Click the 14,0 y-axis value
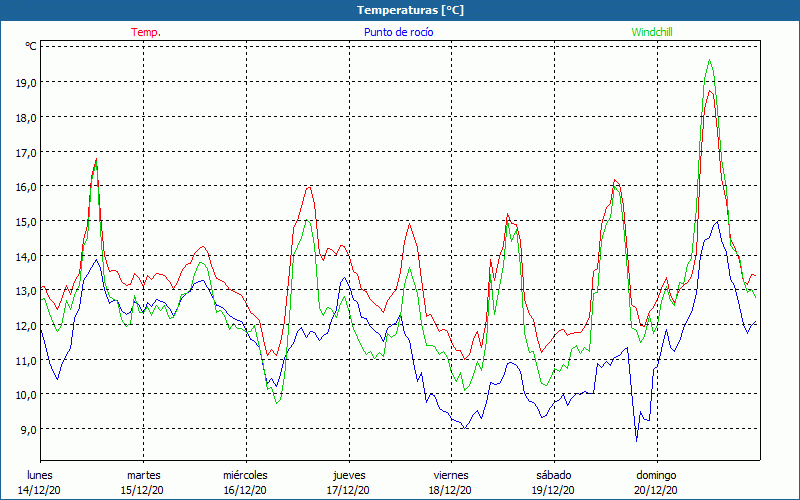The height and width of the screenshot is (500, 800). point(26,256)
